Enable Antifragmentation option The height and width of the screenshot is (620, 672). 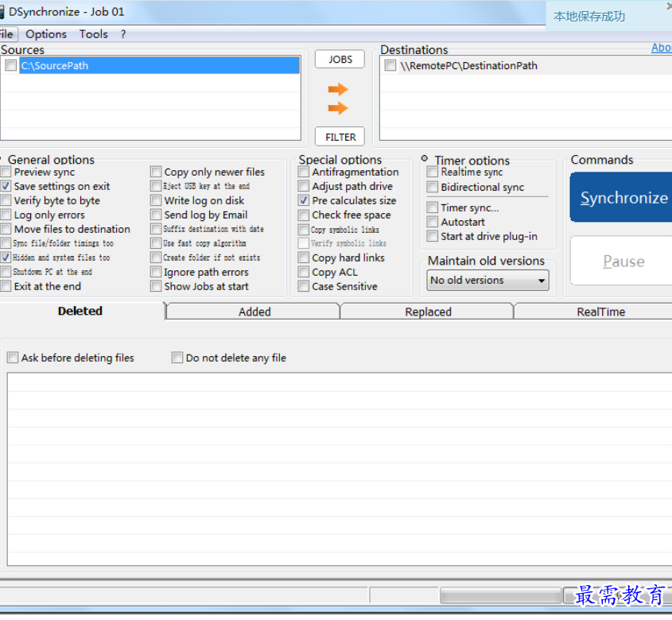[304, 172]
